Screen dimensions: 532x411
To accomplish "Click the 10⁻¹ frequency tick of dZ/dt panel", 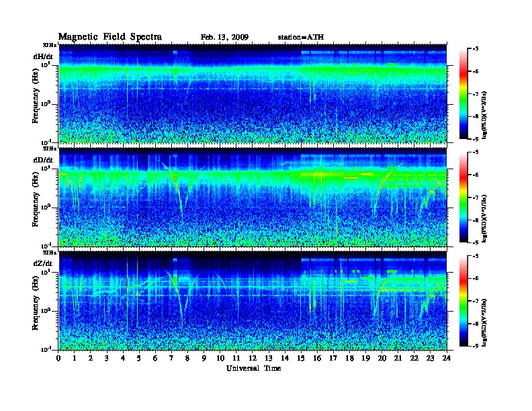I will (46, 349).
